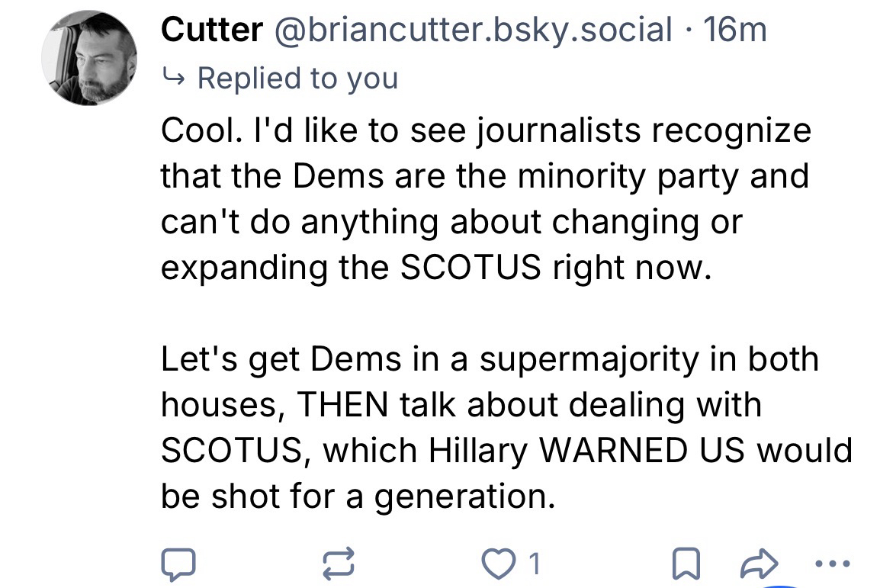
Task: Share the post with arrow icon
Action: click(761, 564)
